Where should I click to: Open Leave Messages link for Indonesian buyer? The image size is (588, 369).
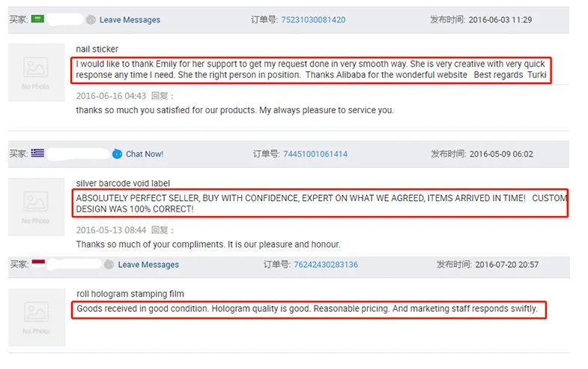[148, 265]
